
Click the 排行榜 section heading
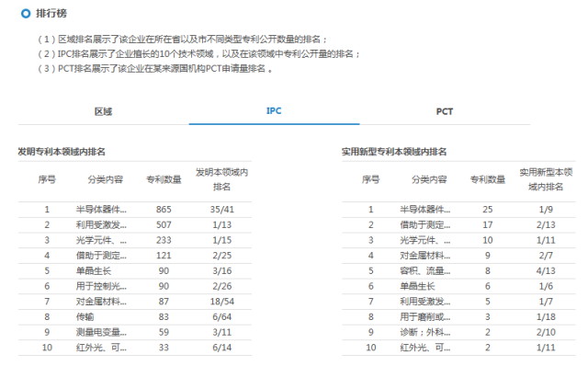coord(51,14)
